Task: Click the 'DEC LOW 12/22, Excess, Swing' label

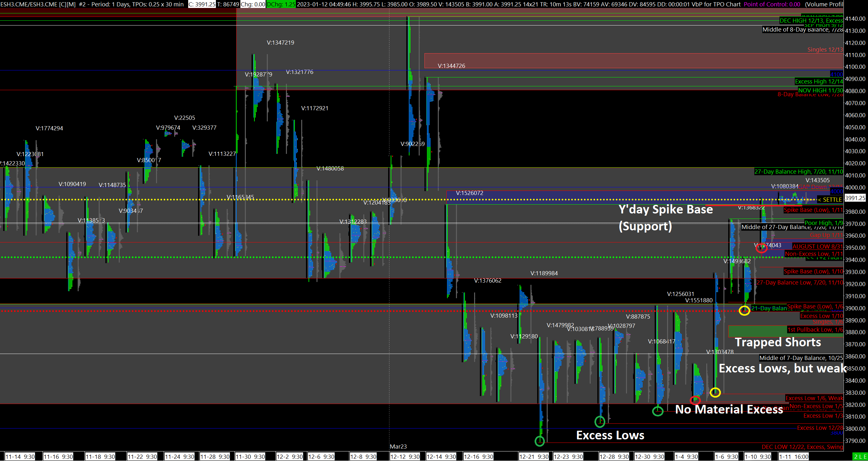Action: pyautogui.click(x=802, y=447)
